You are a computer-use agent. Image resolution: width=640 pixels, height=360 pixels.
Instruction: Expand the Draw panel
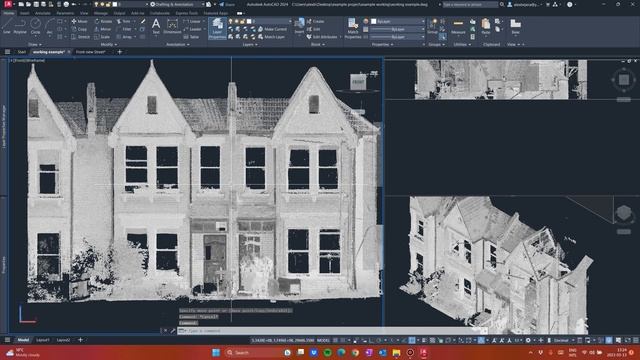(x=35, y=44)
